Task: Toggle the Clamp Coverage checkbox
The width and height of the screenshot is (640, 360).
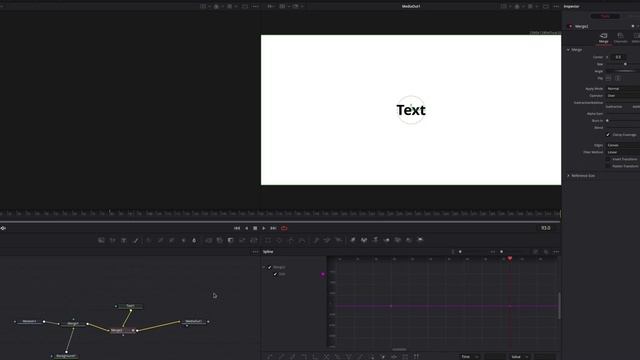Action: coord(608,135)
